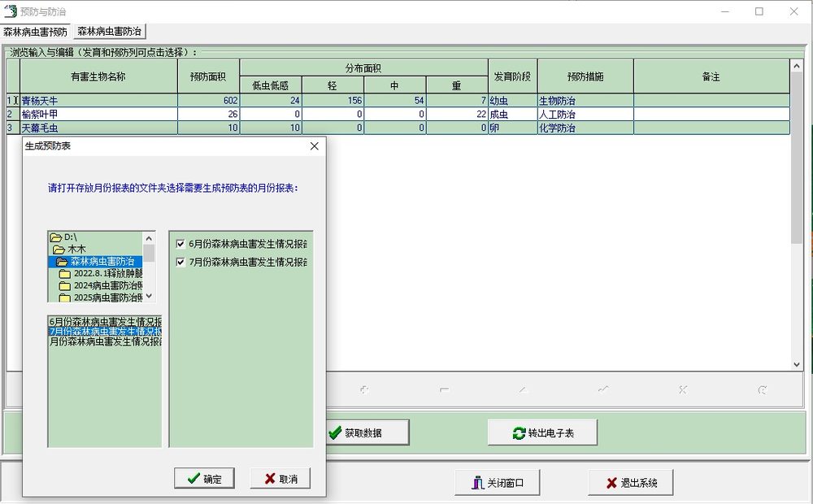The height and width of the screenshot is (504, 813).
Task: Click the 分布面积 group header
Action: 363,68
